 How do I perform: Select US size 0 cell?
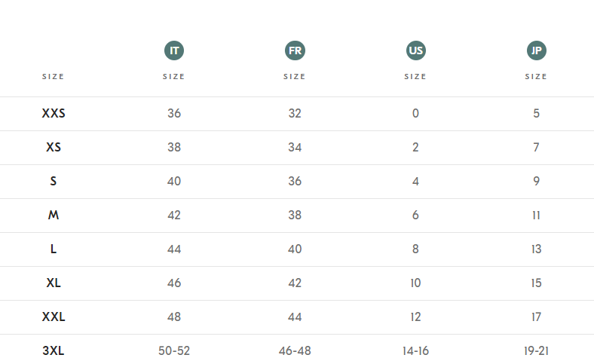pyautogui.click(x=415, y=114)
